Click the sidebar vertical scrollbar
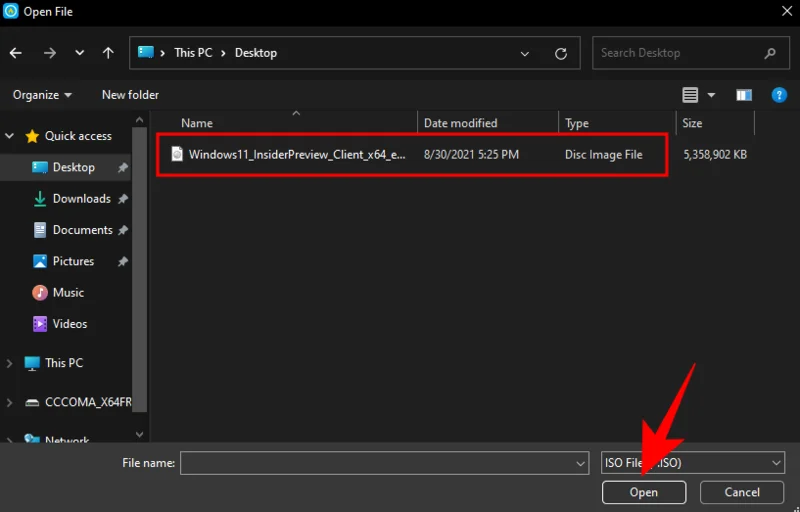 coord(139,269)
